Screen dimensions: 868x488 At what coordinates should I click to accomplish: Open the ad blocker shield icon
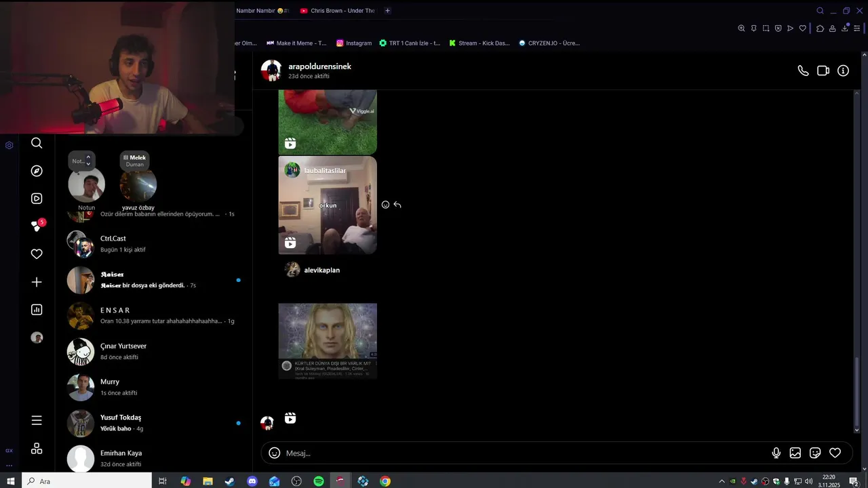(778, 28)
